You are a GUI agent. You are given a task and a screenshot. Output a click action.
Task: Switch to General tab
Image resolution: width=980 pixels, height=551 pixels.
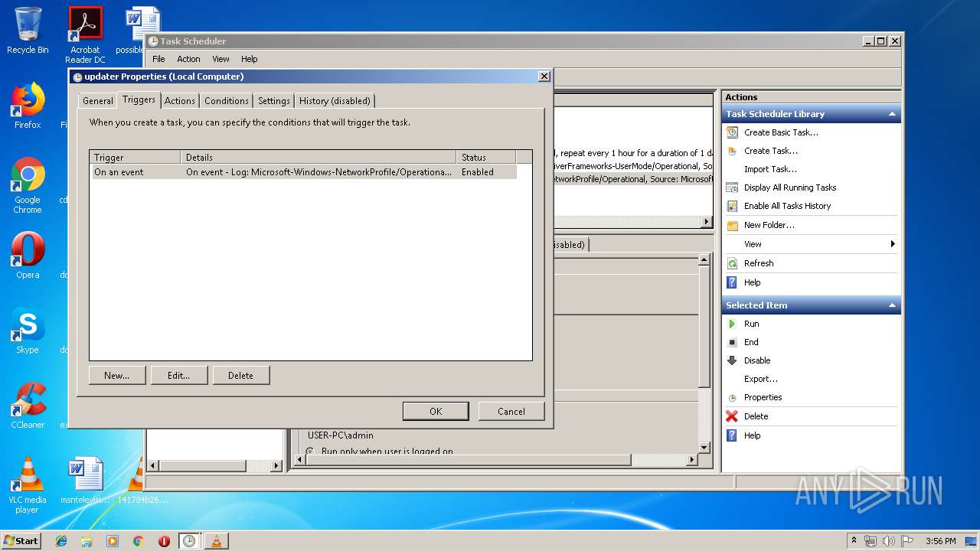(97, 101)
